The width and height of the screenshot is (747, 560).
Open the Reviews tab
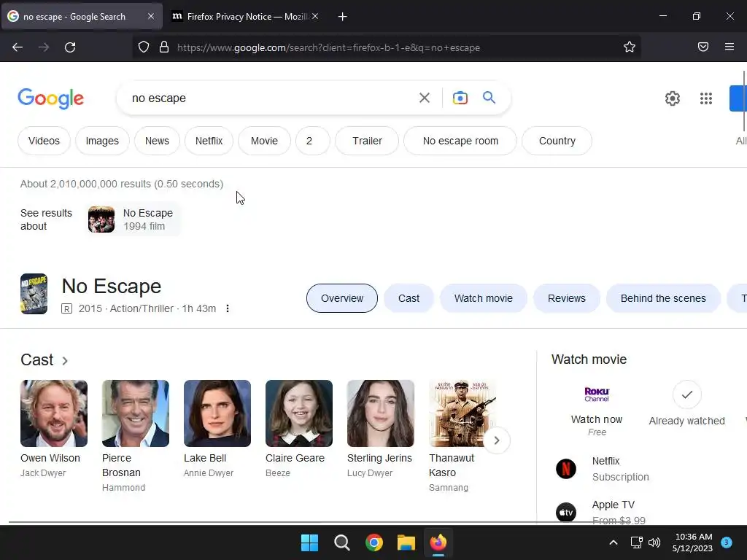(566, 298)
